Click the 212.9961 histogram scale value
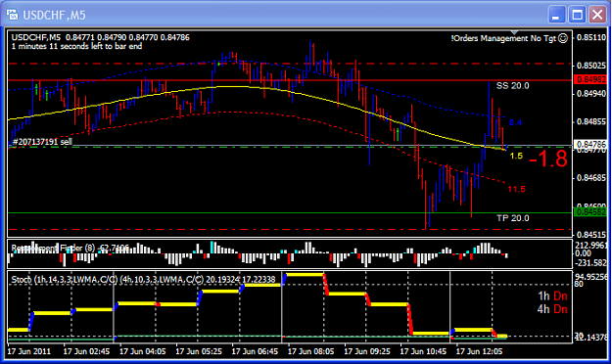The image size is (612, 364). [x=591, y=246]
